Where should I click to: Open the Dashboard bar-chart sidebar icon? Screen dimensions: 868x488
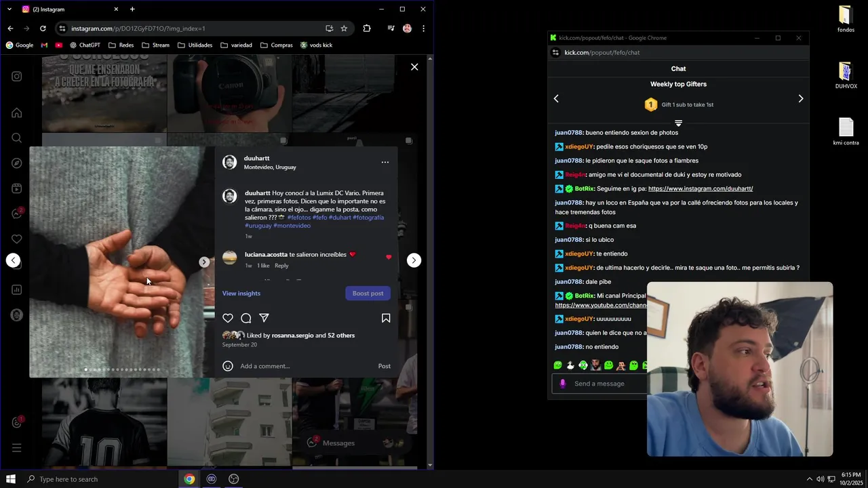coord(17,290)
